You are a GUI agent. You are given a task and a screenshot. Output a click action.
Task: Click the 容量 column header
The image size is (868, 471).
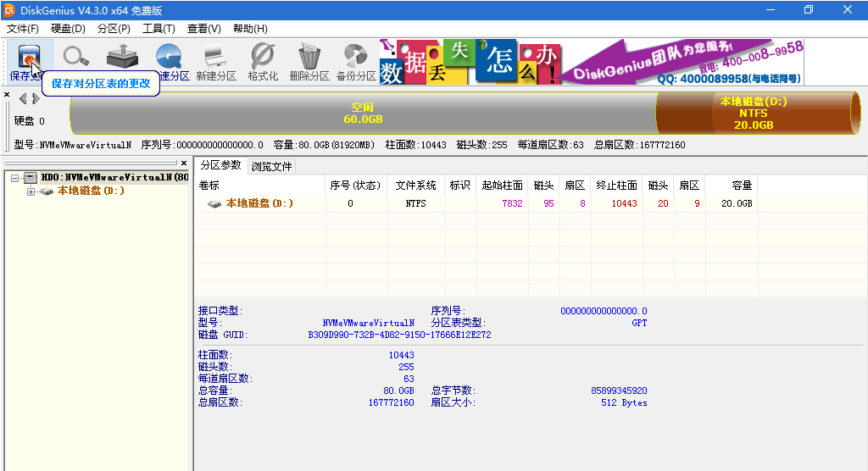coord(732,186)
